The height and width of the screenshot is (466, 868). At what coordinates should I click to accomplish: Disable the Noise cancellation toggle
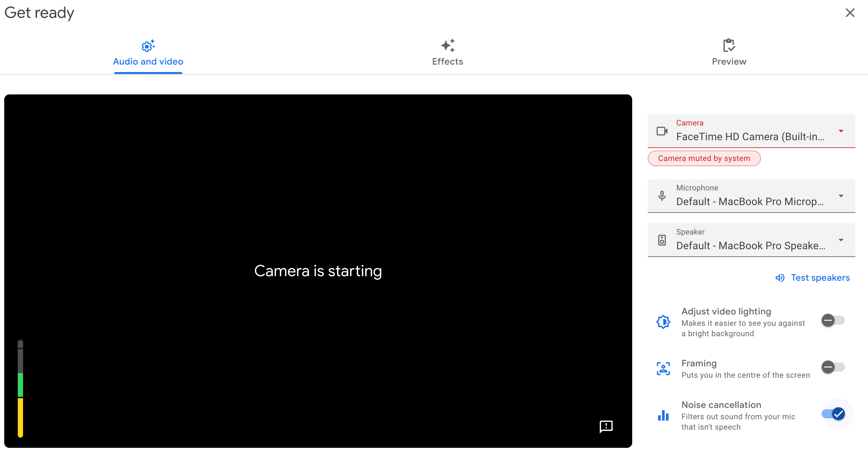[x=832, y=414]
